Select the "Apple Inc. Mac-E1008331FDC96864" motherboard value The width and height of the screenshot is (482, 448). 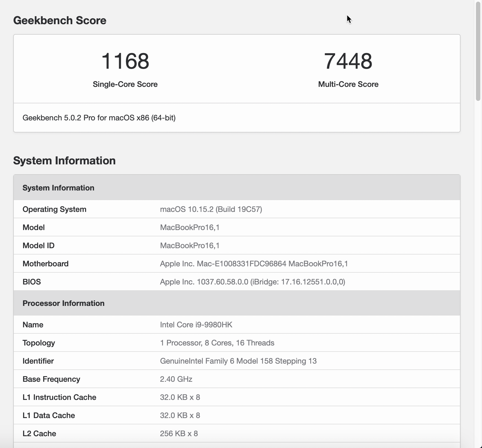pos(254,264)
